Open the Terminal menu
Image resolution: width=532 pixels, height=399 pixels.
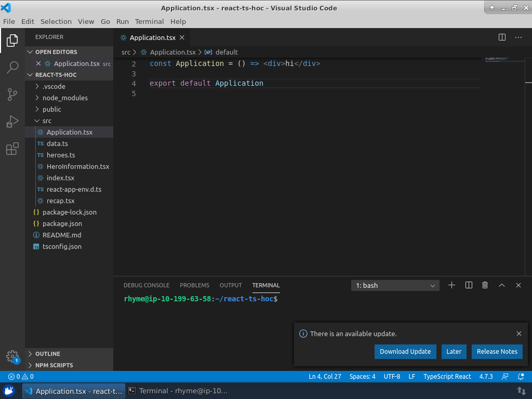(149, 21)
